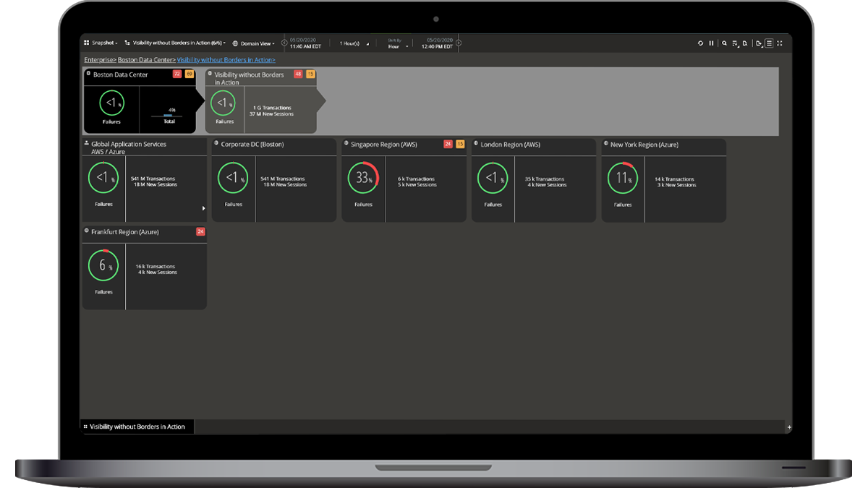868x488 pixels.
Task: Click the New York Region 11% failures gauge
Action: (623, 179)
